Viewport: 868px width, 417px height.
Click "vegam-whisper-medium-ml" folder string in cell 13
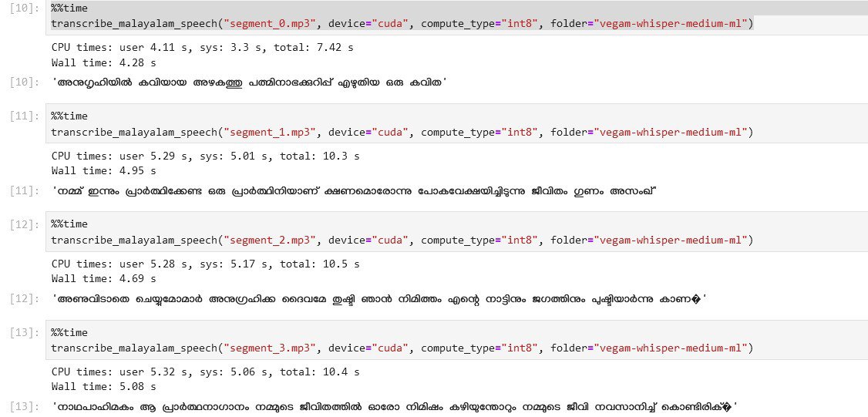671,348
